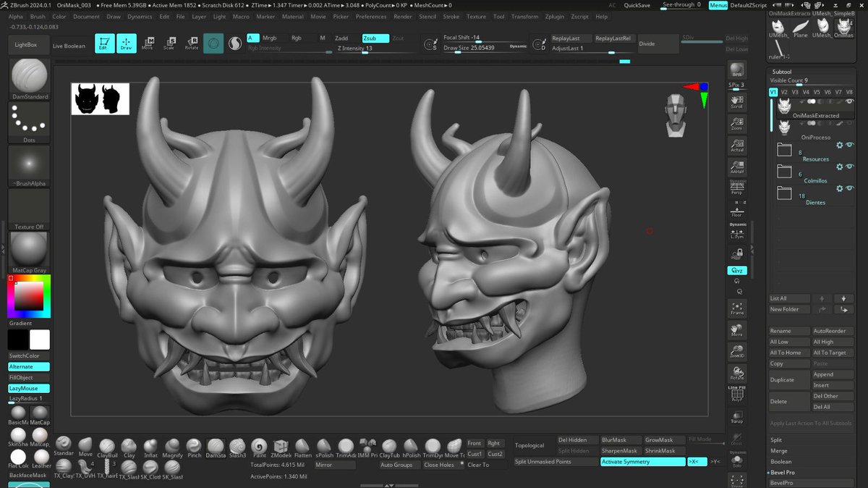
Task: Open Colmillos folder settings gear
Action: [x=840, y=167]
